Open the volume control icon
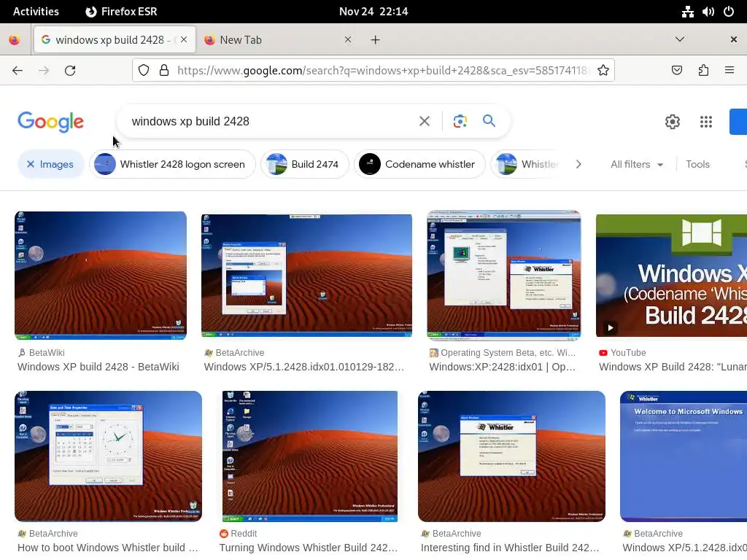The width and height of the screenshot is (747, 560). pos(708,12)
